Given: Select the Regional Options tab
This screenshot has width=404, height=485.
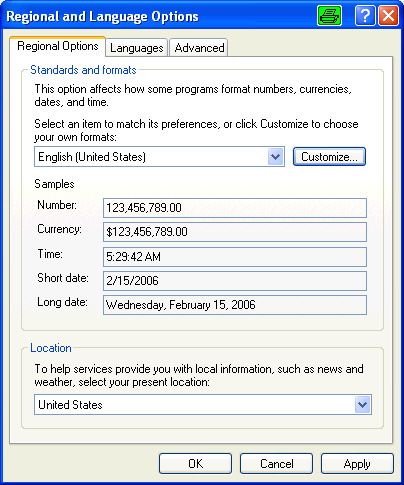Looking at the screenshot, I should coord(58,46).
